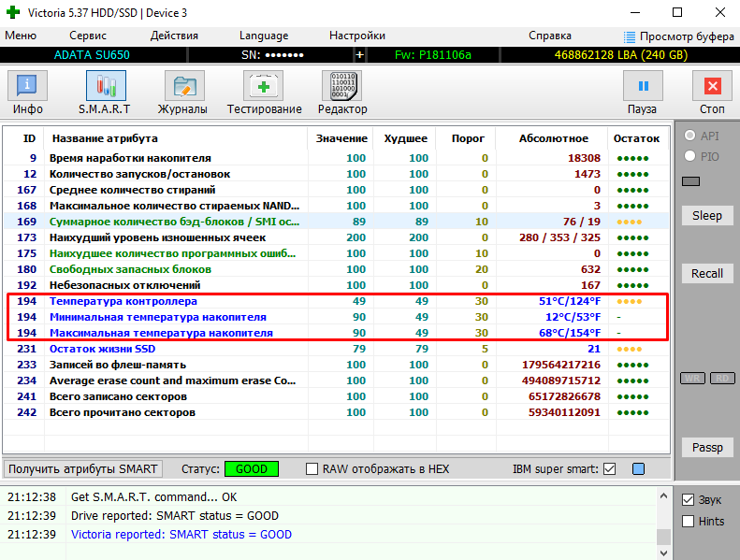Click the green Victoria cross app icon

click(13, 12)
